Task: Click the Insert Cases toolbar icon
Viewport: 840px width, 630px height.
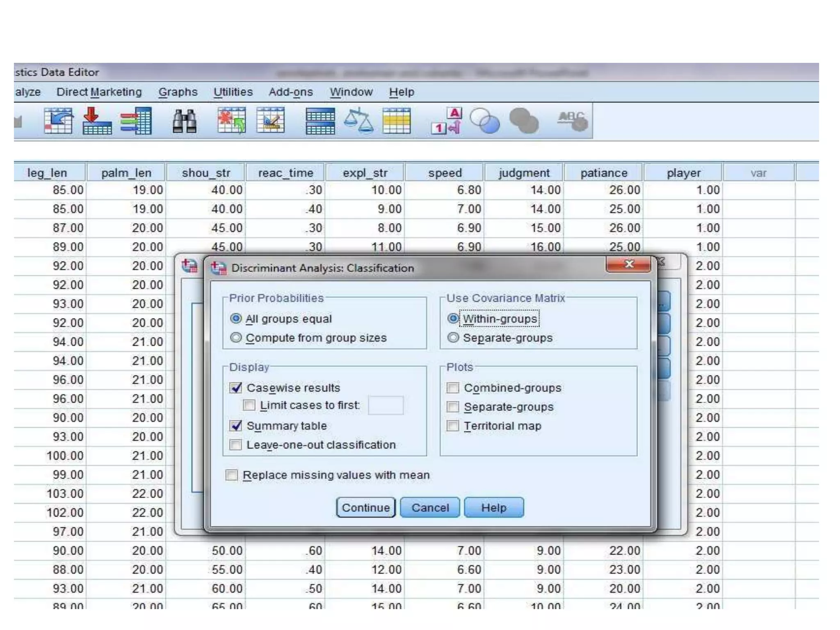Action: pos(232,121)
